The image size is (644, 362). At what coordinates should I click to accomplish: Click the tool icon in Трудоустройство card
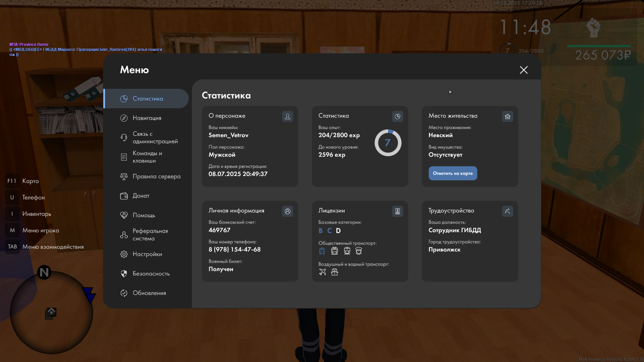[507, 211]
